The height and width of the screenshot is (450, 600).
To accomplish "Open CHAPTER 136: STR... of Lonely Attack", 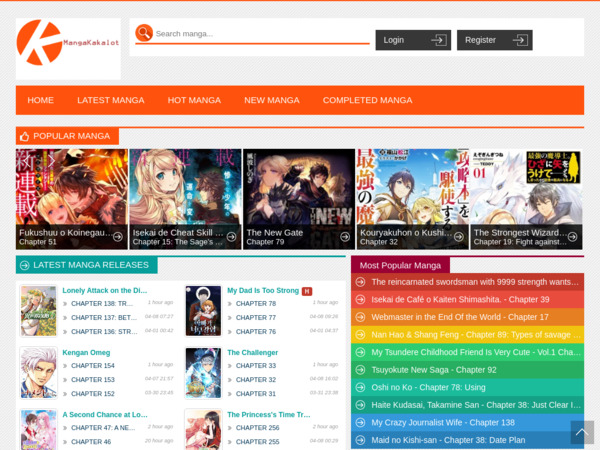I will click(104, 332).
